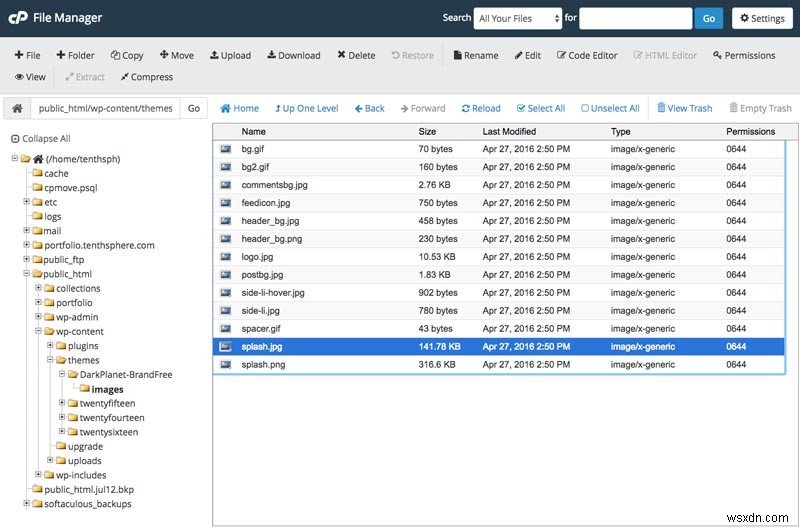Click the Move toolbar button

pyautogui.click(x=177, y=55)
